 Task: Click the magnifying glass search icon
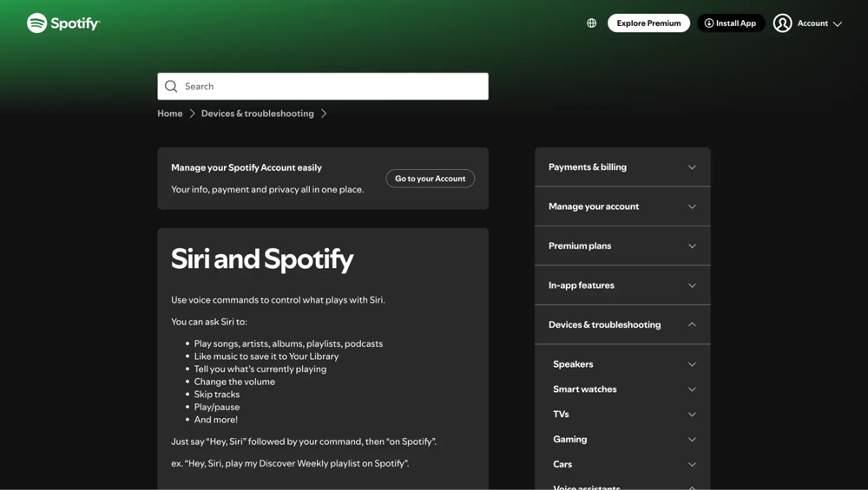point(171,87)
